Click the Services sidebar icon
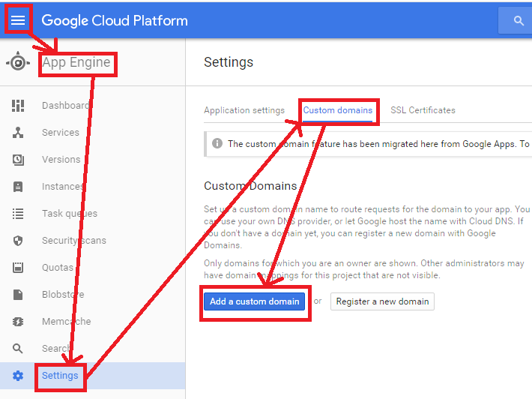Screen dimensions: 532x399 click(x=19, y=133)
